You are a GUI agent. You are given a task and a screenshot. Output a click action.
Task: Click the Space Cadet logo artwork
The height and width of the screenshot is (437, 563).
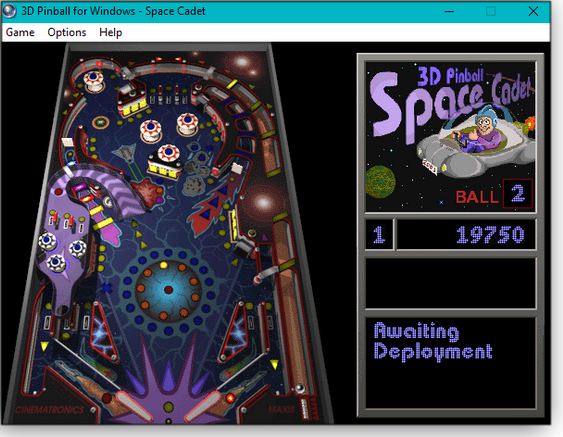click(450, 136)
